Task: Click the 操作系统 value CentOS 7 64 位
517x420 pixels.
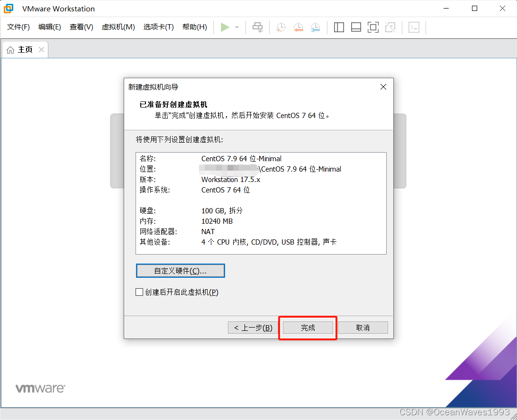Action: point(226,190)
